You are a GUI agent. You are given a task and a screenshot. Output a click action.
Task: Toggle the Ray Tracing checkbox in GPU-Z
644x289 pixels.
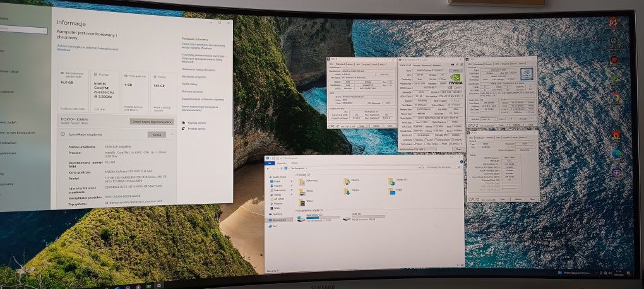tap(426, 144)
